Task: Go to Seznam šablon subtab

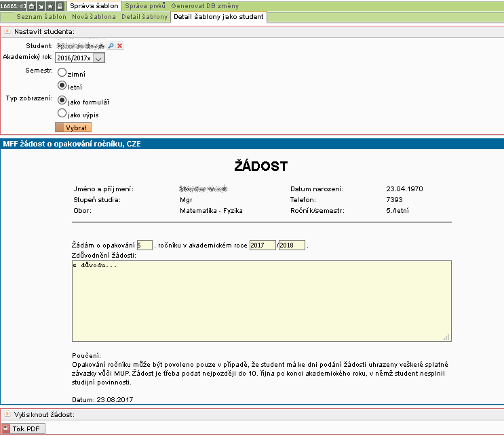Action: point(41,16)
